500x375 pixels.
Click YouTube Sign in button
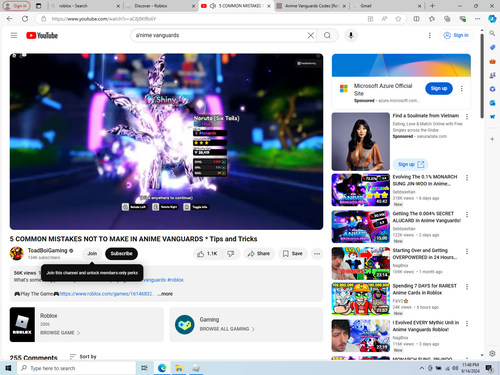point(456,35)
